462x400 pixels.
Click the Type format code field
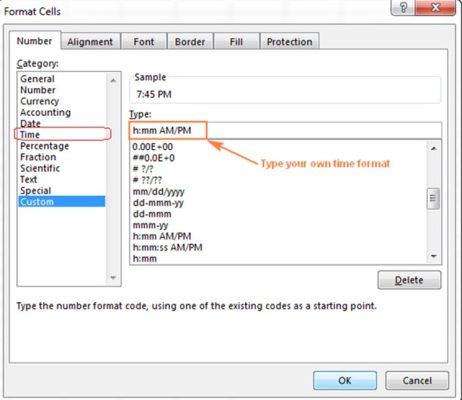[x=285, y=130]
